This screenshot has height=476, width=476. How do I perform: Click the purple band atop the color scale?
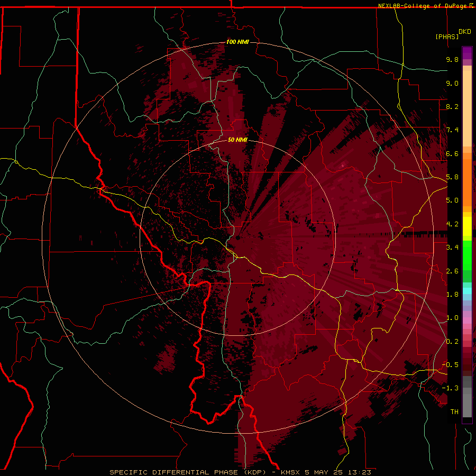click(x=467, y=53)
